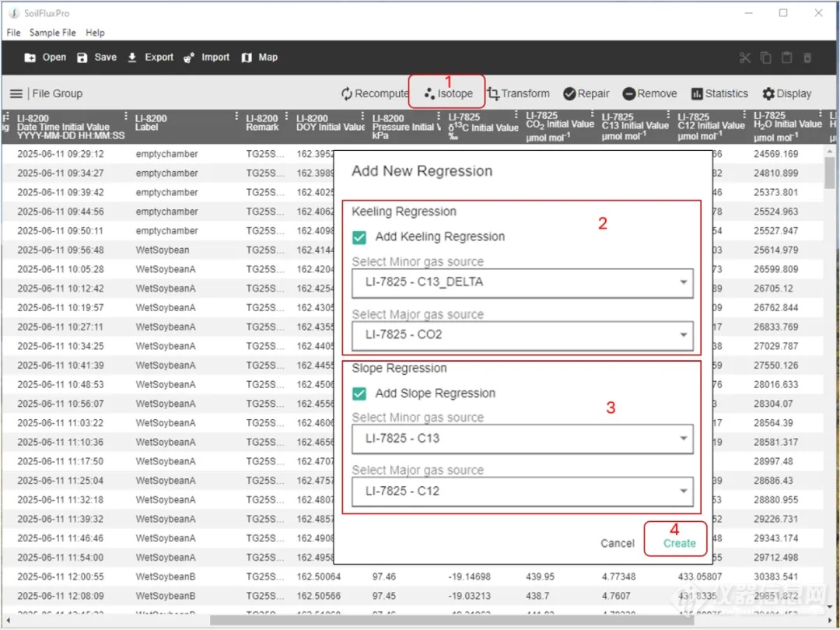840x630 pixels.
Task: Uncheck Add Slope Regression checkbox
Action: coord(359,394)
